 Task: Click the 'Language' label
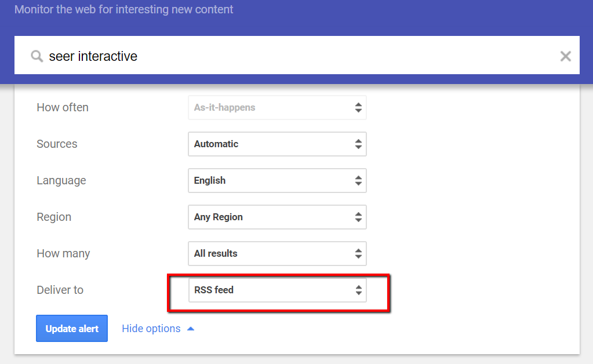pos(61,181)
